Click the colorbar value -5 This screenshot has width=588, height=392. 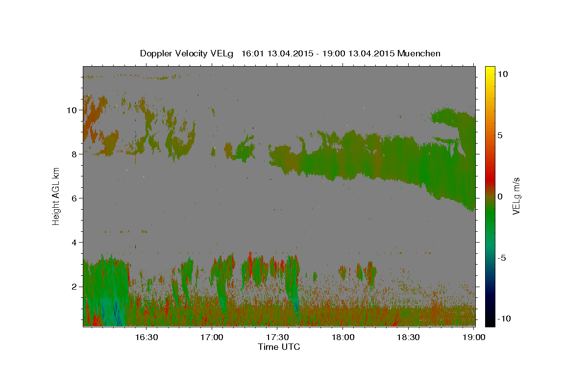(501, 258)
